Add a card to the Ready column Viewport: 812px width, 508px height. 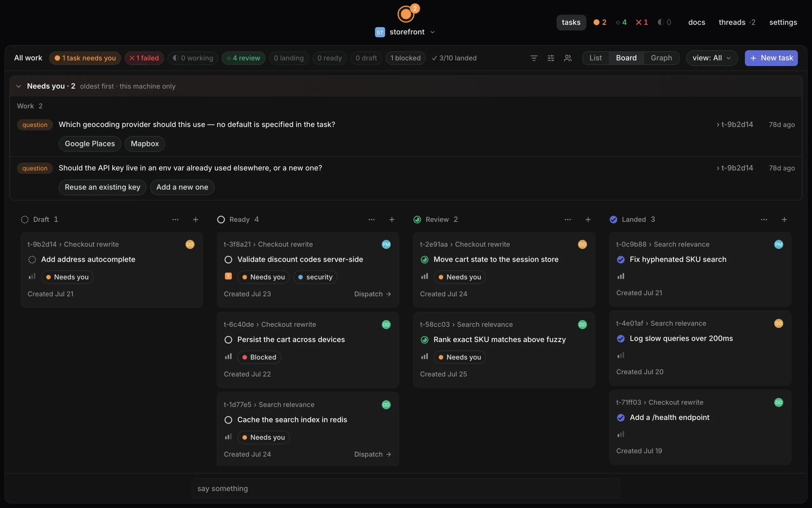click(392, 219)
